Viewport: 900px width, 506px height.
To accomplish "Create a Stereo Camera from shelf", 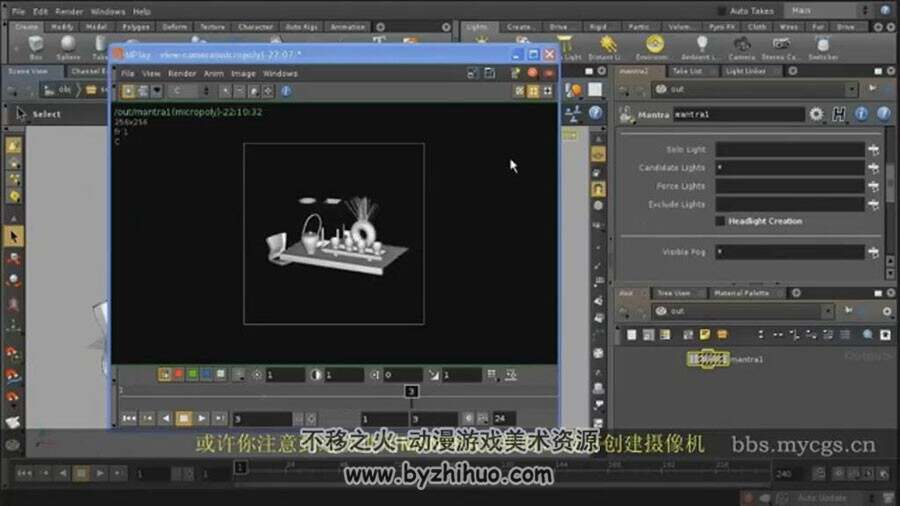I will click(x=779, y=47).
